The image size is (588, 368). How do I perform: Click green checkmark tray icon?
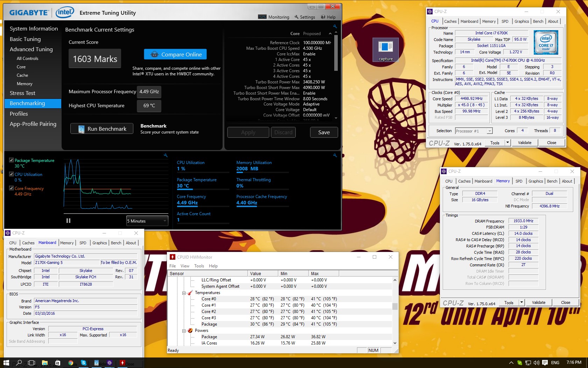click(x=520, y=363)
